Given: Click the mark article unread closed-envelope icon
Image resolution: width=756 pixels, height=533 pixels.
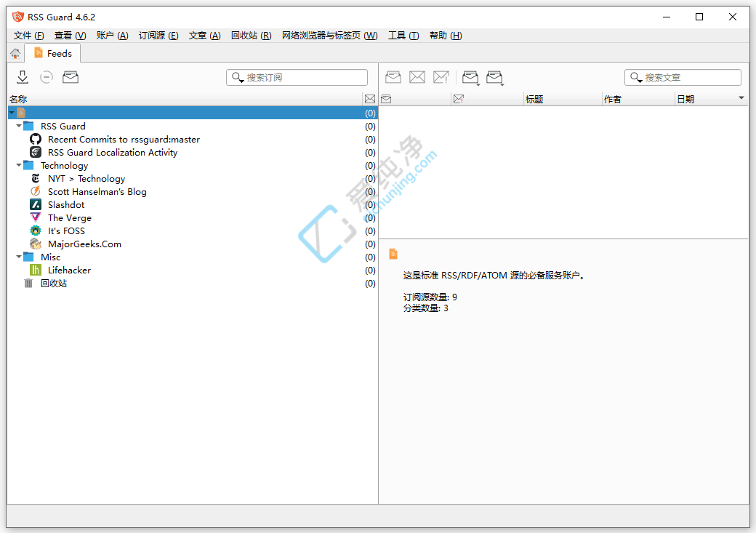Looking at the screenshot, I should (x=417, y=77).
